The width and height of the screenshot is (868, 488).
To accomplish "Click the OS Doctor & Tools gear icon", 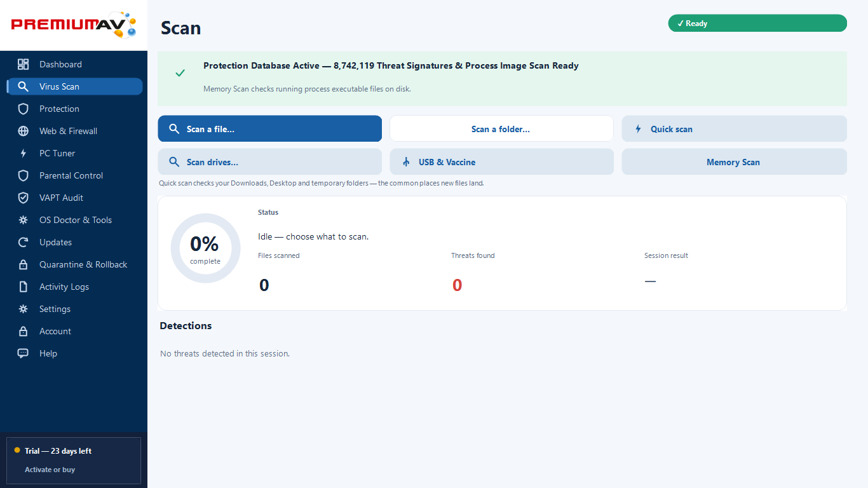I will click(24, 220).
